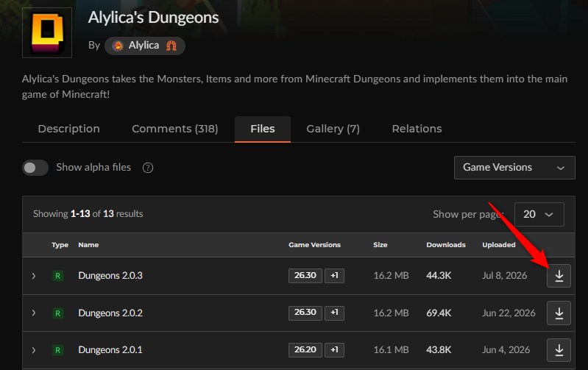Image resolution: width=588 pixels, height=370 pixels.
Task: Click the R release icon for Dungeons 2.0.1
Action: coord(57,350)
